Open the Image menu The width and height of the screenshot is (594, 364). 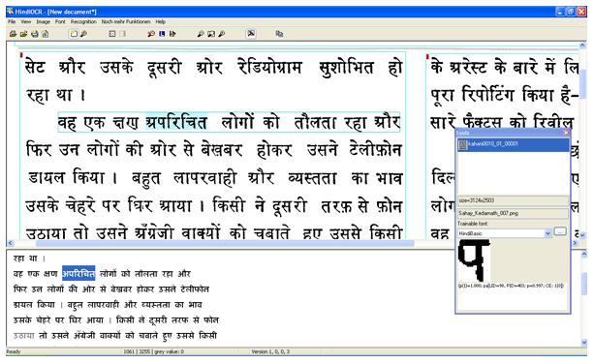point(43,22)
